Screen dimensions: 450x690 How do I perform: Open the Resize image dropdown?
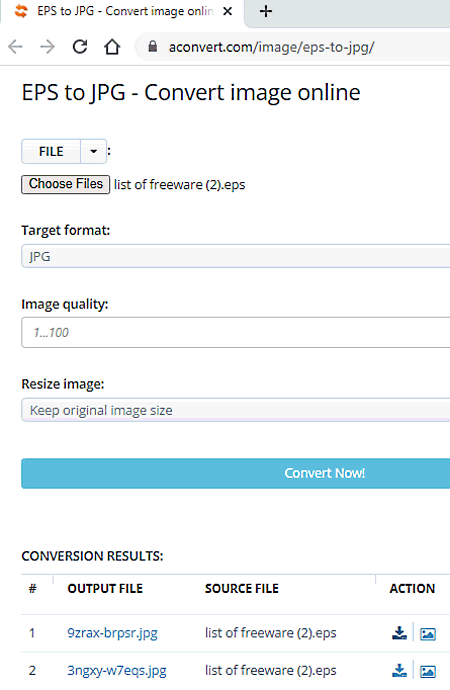(236, 410)
